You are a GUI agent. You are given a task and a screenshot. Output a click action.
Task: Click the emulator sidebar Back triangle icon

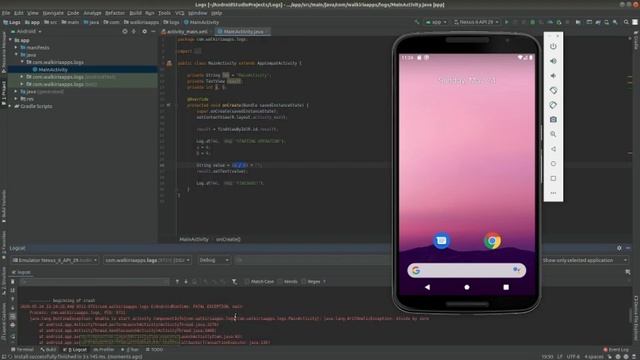(553, 149)
